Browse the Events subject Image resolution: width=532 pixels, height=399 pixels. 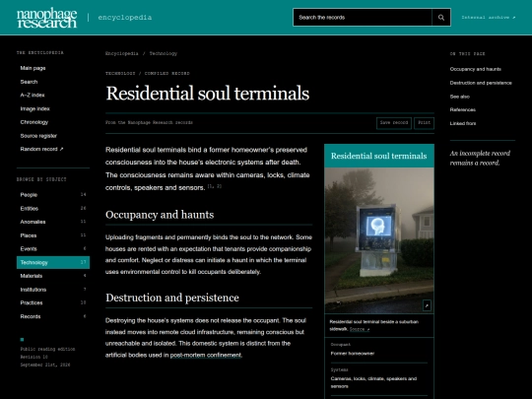tap(53, 248)
